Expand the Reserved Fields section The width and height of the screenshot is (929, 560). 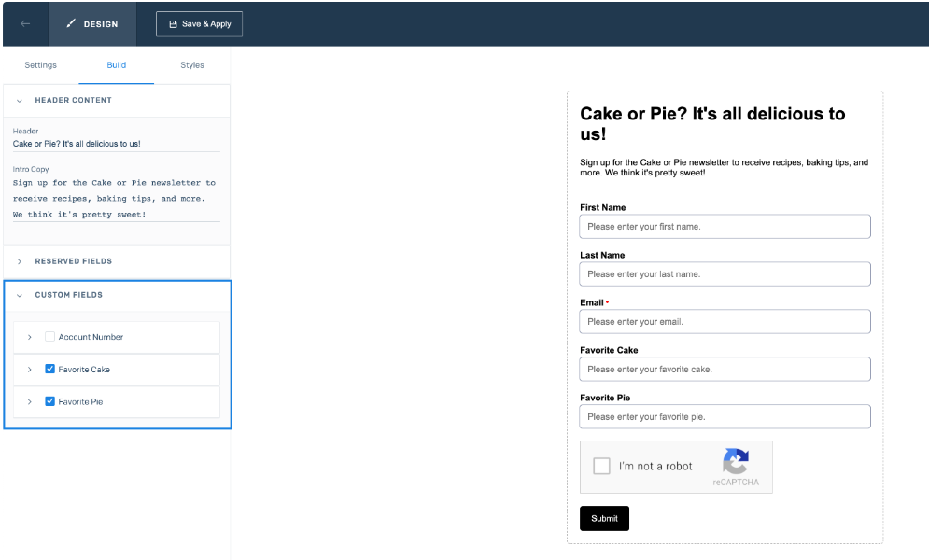(20, 261)
